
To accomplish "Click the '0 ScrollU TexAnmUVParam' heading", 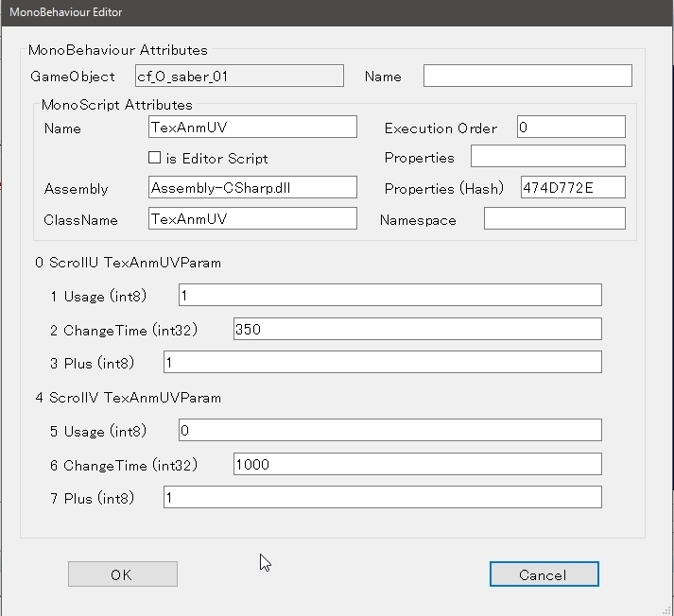I will pyautogui.click(x=129, y=263).
